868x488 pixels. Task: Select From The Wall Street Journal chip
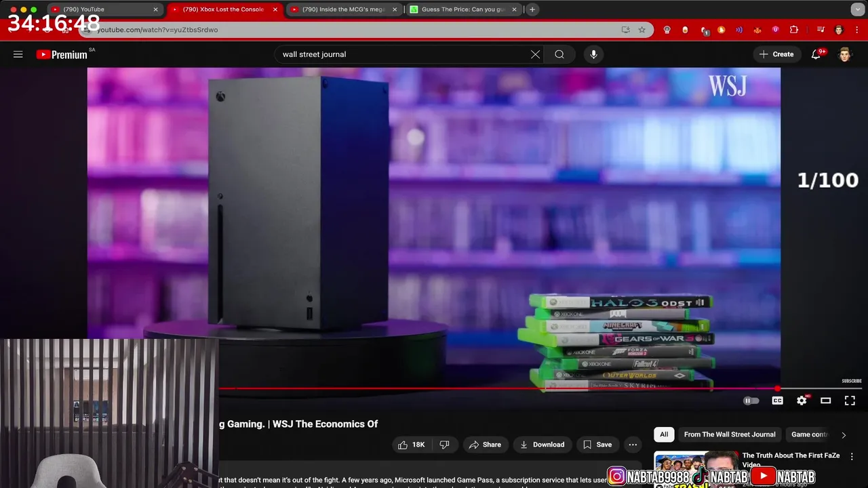pos(730,434)
